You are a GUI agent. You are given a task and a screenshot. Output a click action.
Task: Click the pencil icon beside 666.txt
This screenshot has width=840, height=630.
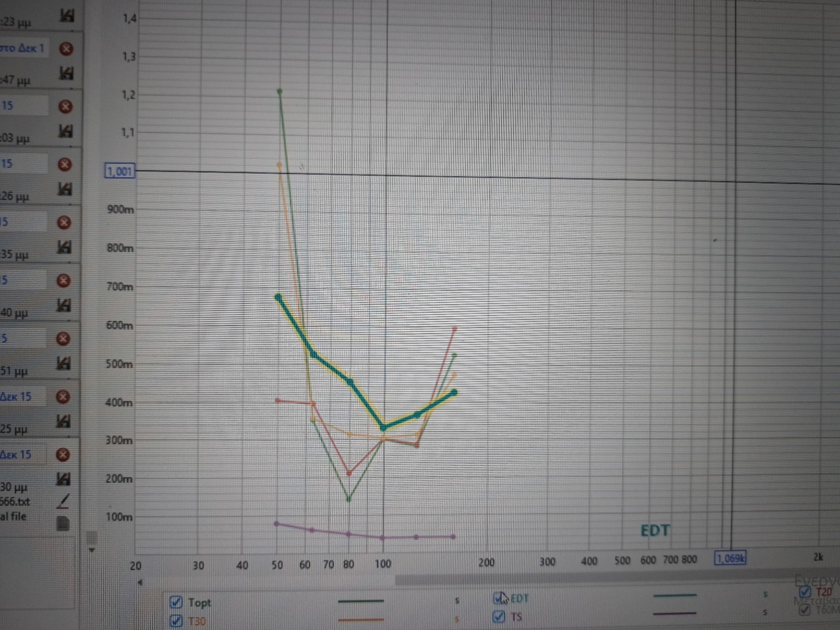[x=63, y=501]
